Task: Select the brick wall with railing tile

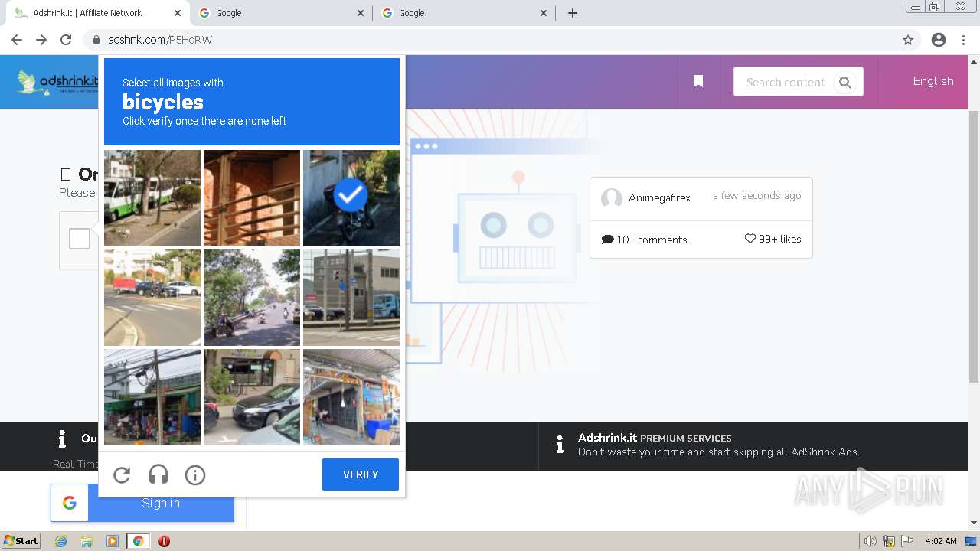Action: click(252, 198)
